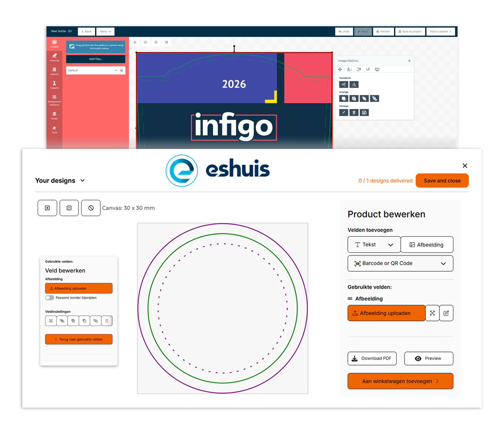Delete field with red trash icon
Viewport: 504px width, 426px height.
107,321
